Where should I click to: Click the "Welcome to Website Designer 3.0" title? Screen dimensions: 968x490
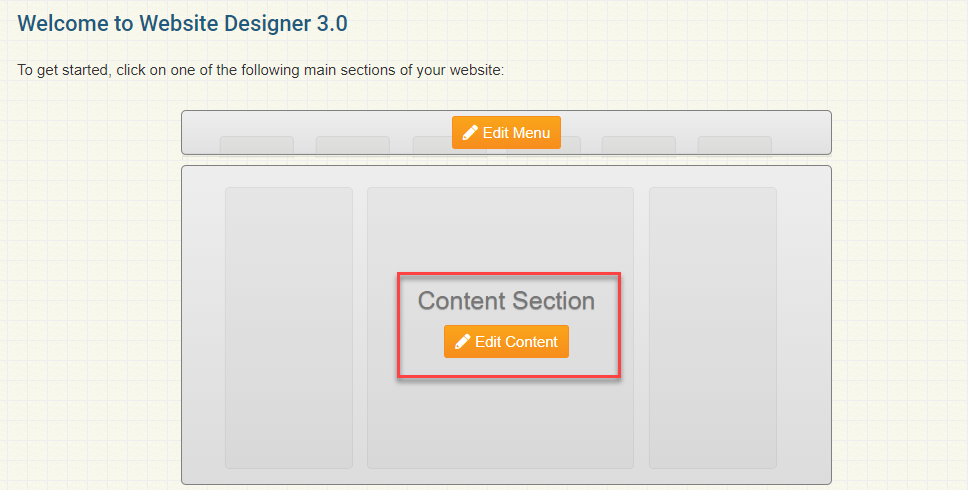(x=183, y=23)
